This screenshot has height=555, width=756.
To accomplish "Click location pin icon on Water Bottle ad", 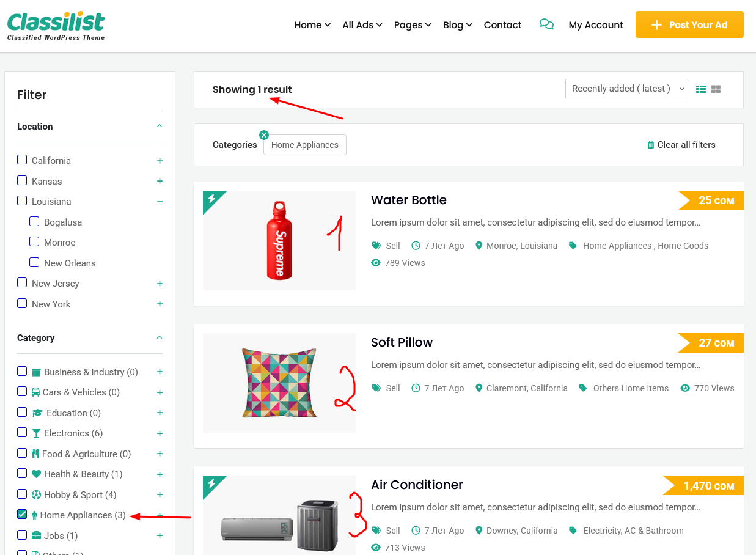I will [479, 246].
